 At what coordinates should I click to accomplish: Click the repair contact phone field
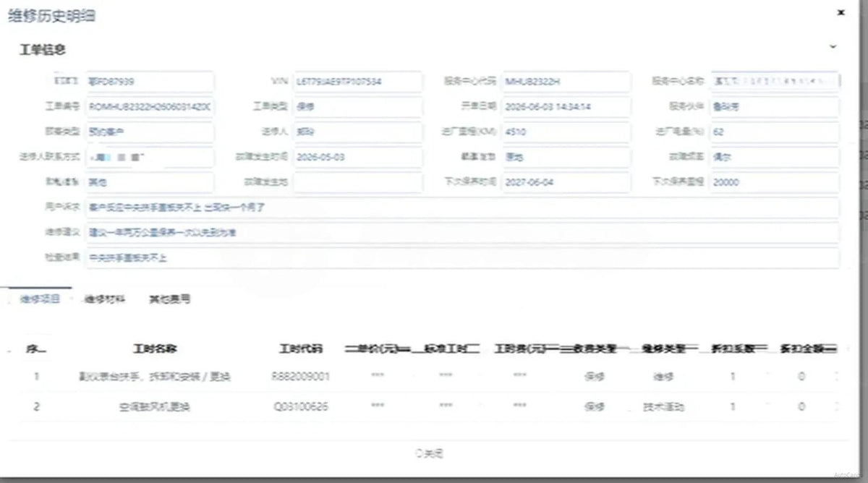point(150,158)
